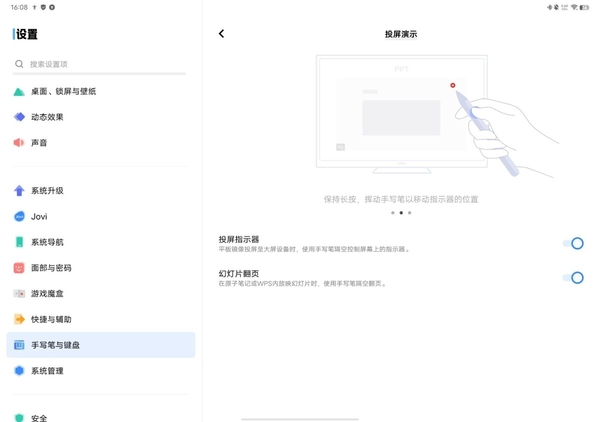Viewport: 600px width, 422px height.
Task: Click the green mountain wallpaper icon
Action: (x=19, y=91)
